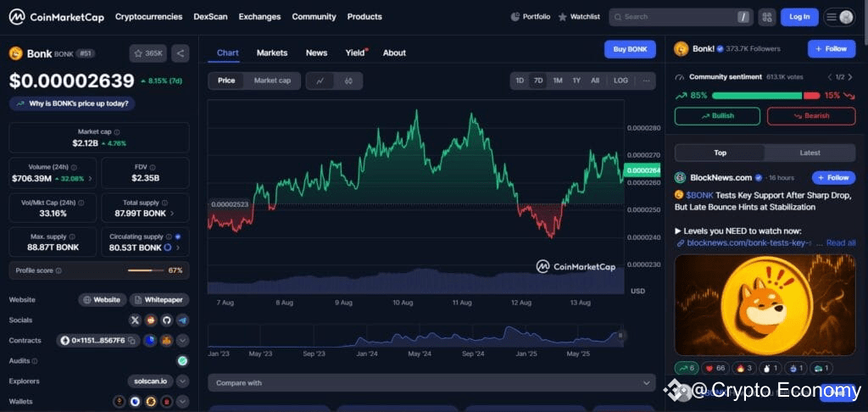
Task: React with heart on BlockNews post
Action: point(714,368)
